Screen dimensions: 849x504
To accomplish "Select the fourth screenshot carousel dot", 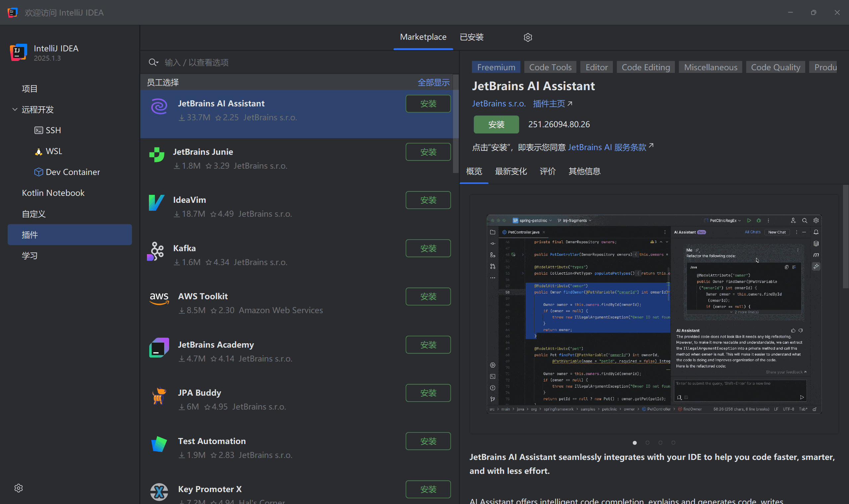I will [673, 442].
